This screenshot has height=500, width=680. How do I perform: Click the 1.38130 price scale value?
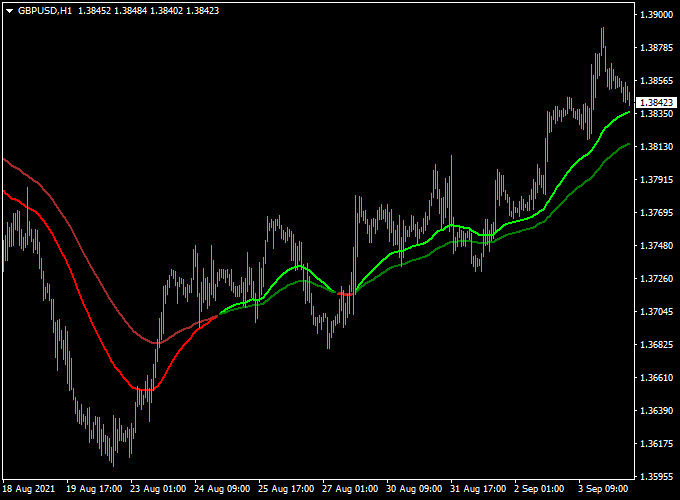657,147
